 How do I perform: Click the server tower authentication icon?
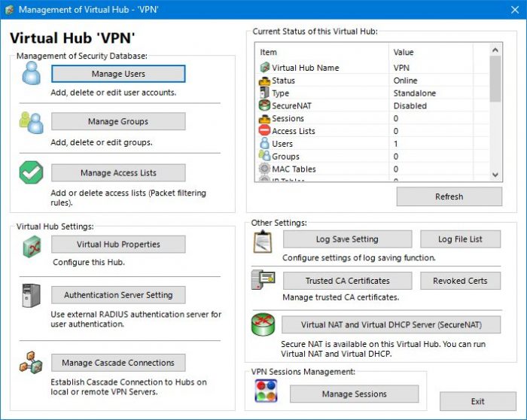coord(32,295)
